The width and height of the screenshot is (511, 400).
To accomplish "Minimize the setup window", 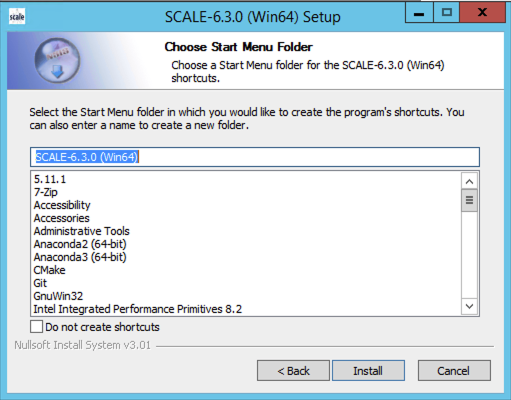I will coord(419,13).
